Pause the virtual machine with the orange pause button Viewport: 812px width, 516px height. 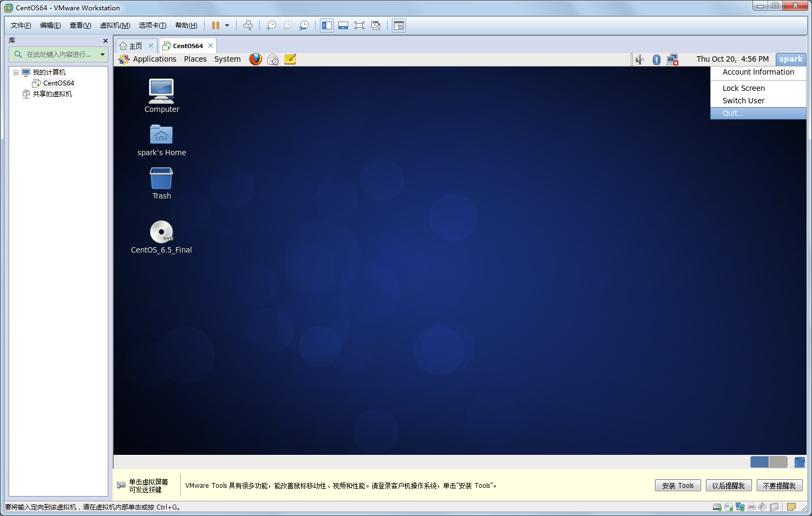215,25
